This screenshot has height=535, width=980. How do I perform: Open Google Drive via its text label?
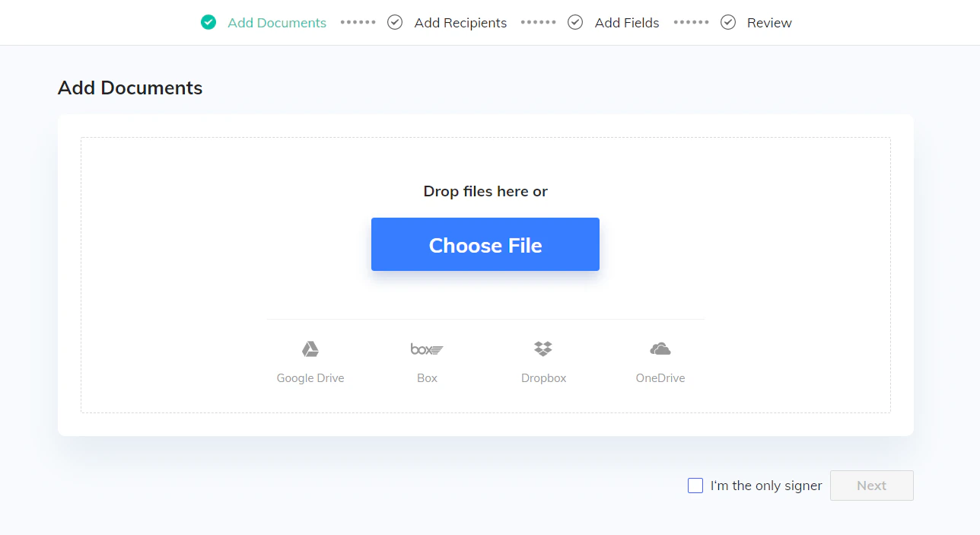(310, 377)
